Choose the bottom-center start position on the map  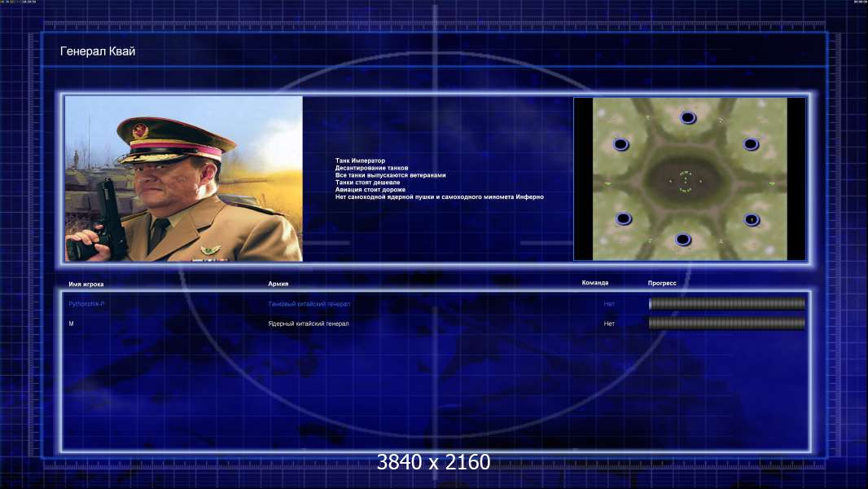(x=682, y=240)
